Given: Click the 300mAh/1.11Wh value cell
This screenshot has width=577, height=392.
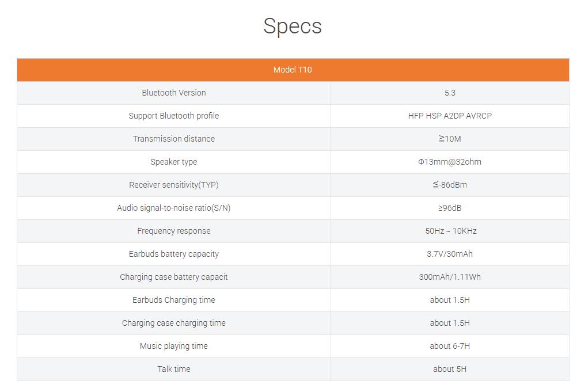Looking at the screenshot, I should [x=450, y=277].
